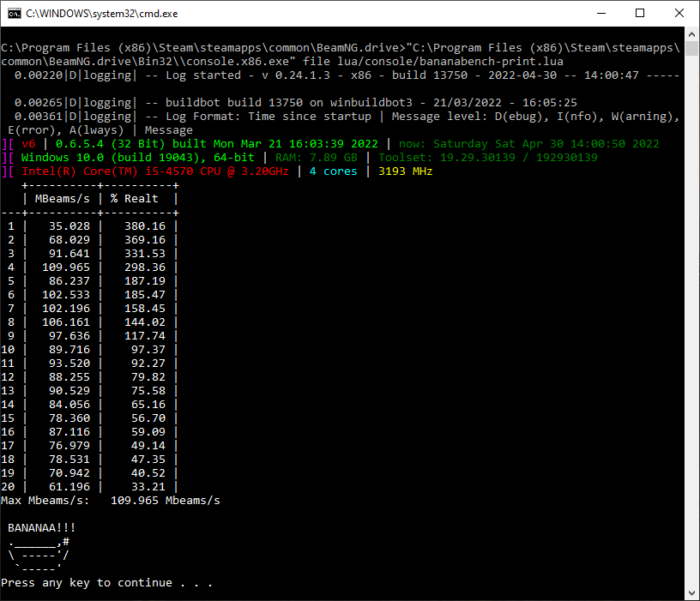The width and height of the screenshot is (700, 601).
Task: Select the value 106.161 in row 8
Action: coord(66,322)
